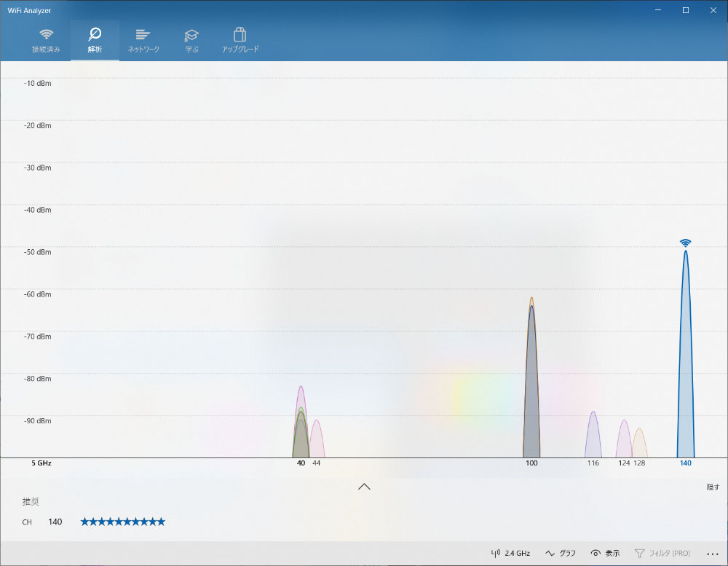Click the -50 dBm axis label
Image resolution: width=728 pixels, height=566 pixels.
[x=38, y=252]
